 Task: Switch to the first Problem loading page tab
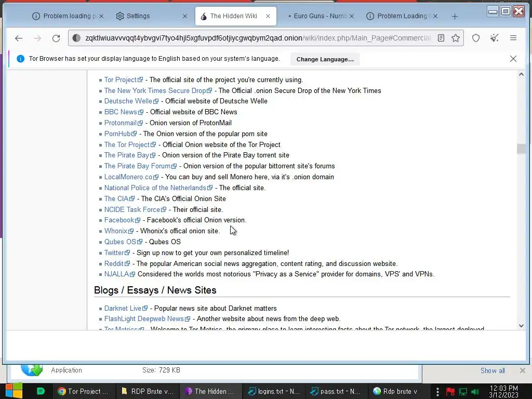tap(67, 16)
